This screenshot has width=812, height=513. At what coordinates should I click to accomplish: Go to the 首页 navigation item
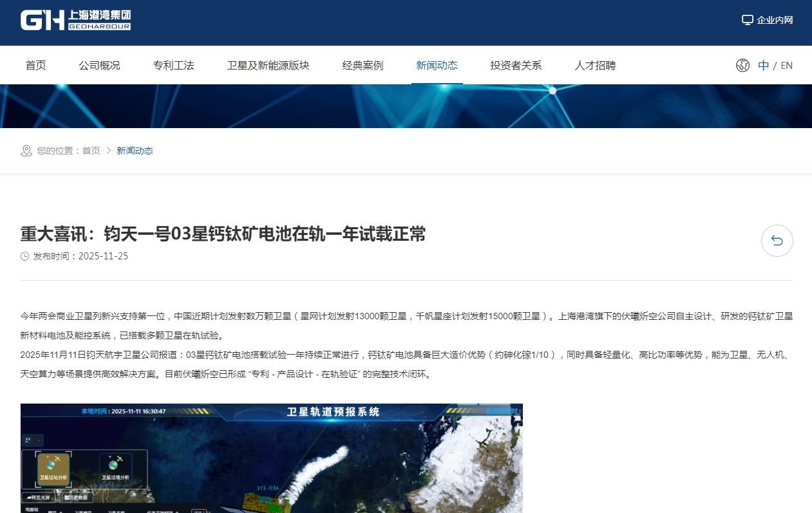[x=36, y=65]
